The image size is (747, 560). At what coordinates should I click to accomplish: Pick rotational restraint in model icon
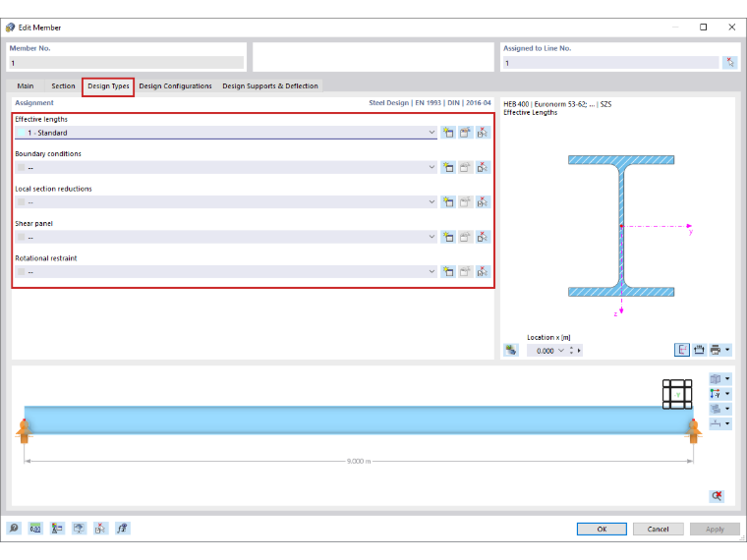[483, 272]
